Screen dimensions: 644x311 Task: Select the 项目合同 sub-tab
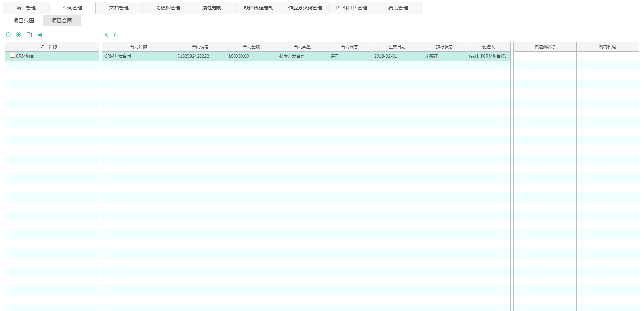coord(62,20)
